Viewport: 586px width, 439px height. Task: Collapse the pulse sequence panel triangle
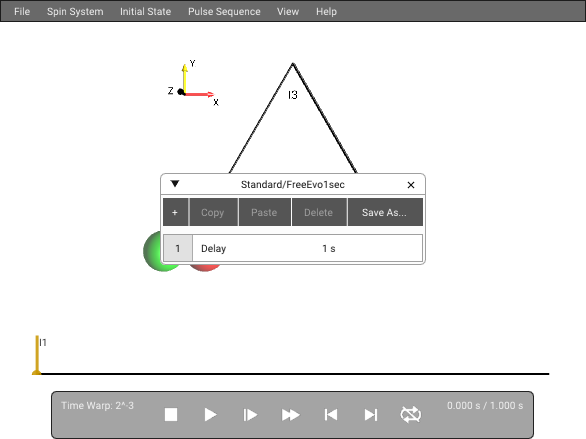click(x=175, y=184)
